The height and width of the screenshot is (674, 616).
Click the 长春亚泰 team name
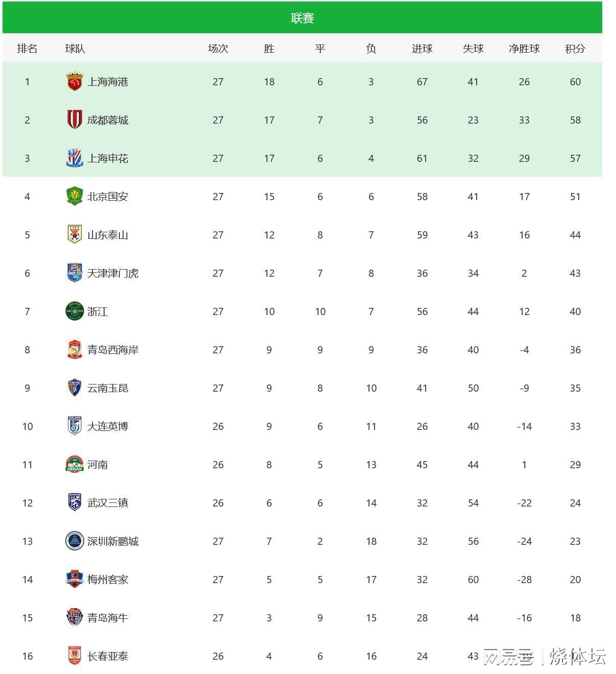(x=108, y=656)
